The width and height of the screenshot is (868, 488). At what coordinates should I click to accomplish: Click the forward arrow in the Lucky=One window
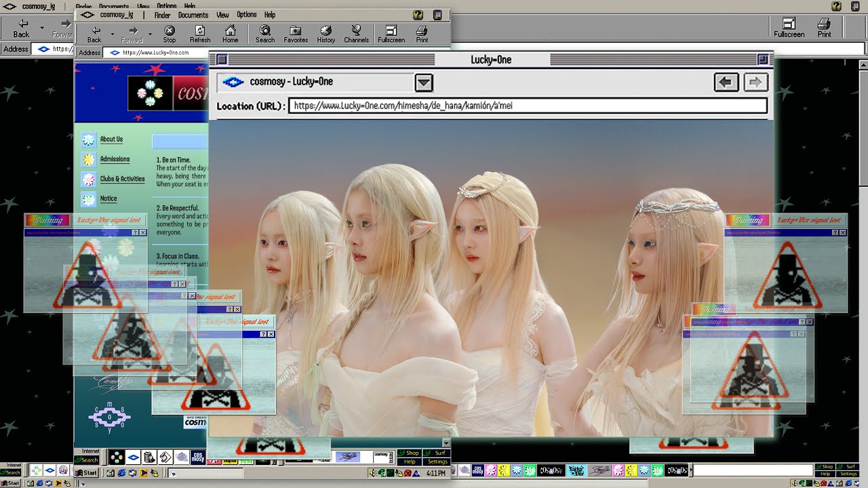[755, 82]
